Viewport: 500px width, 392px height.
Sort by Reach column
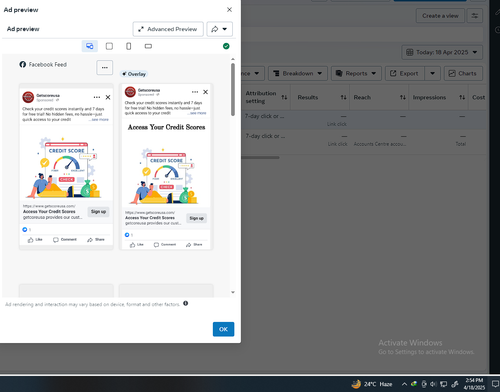tap(403, 97)
